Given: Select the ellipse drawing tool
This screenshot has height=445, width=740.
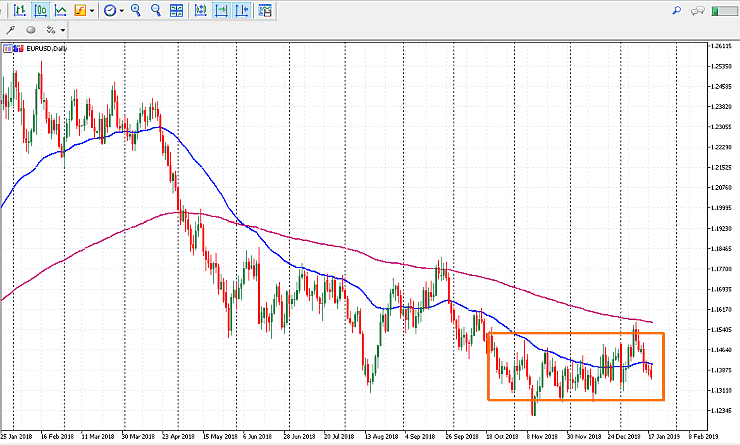Looking at the screenshot, I should click(30, 30).
